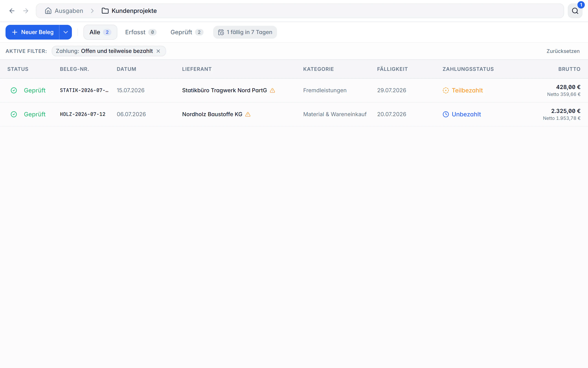
Task: Click the warning icon next to Statikbüro Tragwerk
Action: 272,90
